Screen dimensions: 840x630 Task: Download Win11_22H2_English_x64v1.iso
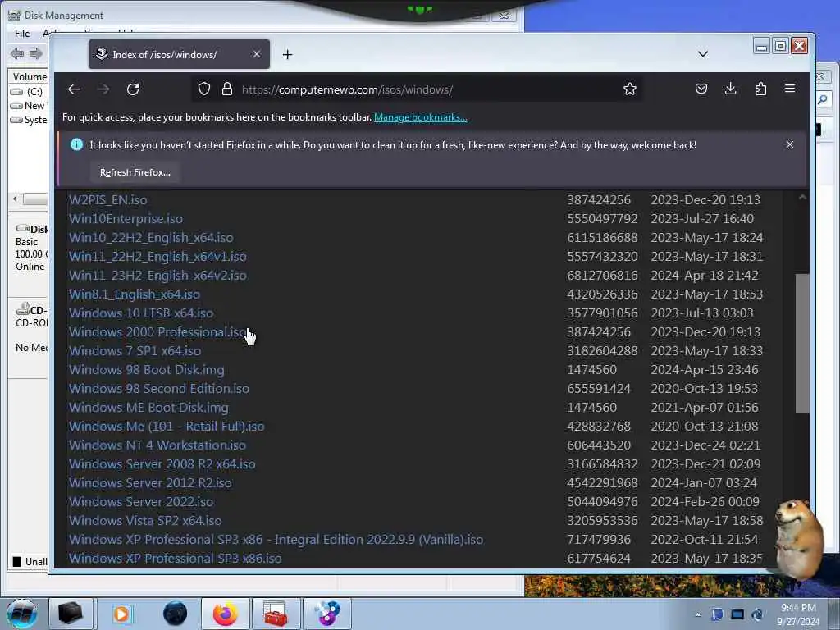click(157, 256)
